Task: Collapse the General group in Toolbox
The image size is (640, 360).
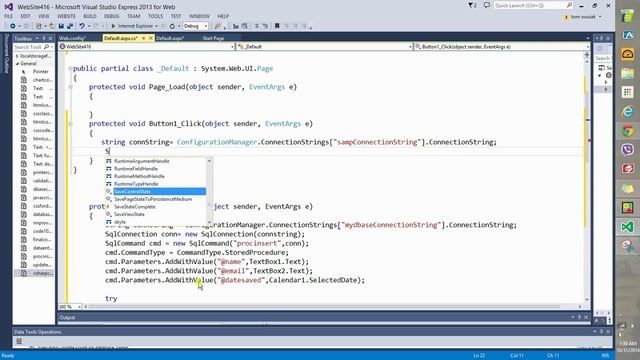Action: [x=18, y=64]
